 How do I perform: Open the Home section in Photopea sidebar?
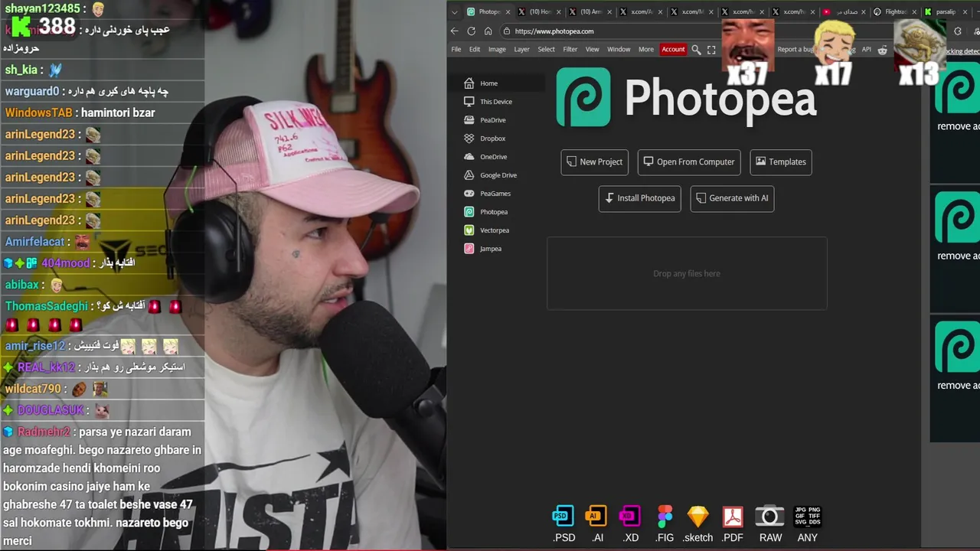[x=488, y=83]
